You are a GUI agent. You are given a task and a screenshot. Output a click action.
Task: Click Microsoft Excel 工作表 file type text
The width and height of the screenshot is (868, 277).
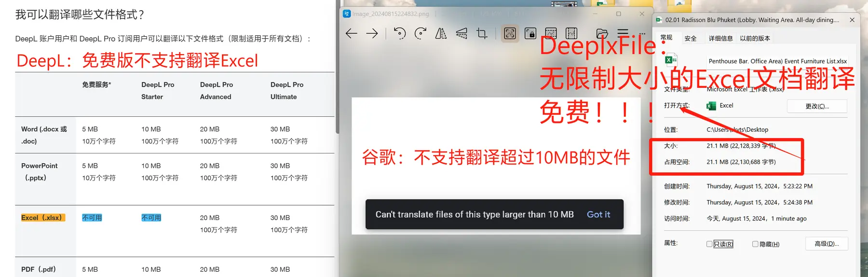click(x=746, y=89)
